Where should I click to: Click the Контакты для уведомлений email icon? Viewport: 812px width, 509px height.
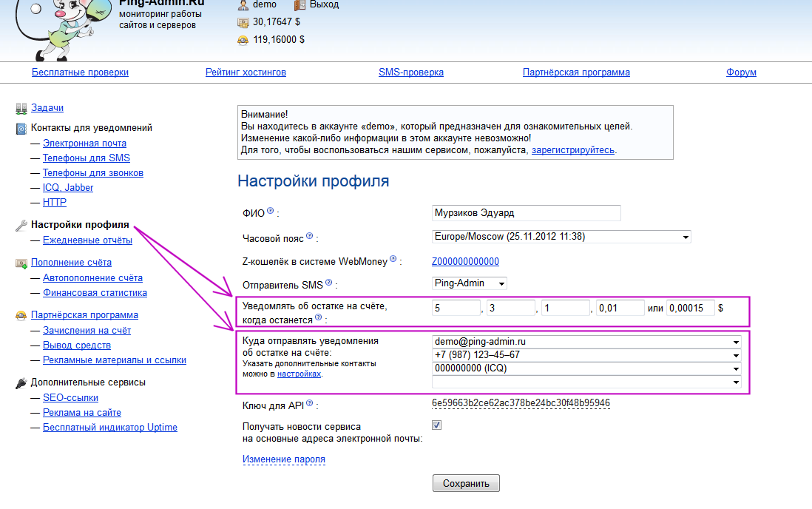[x=21, y=127]
